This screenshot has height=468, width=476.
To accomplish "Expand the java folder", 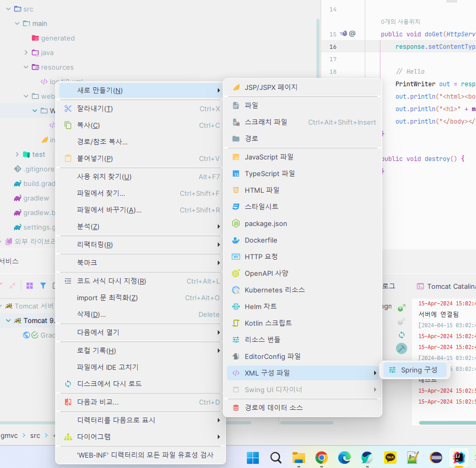I will click(26, 52).
